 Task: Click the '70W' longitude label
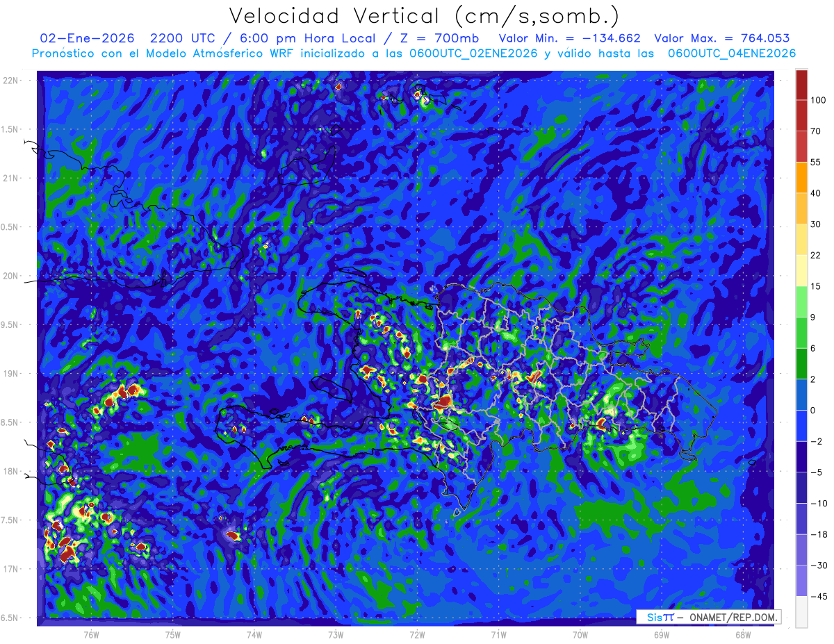580,634
